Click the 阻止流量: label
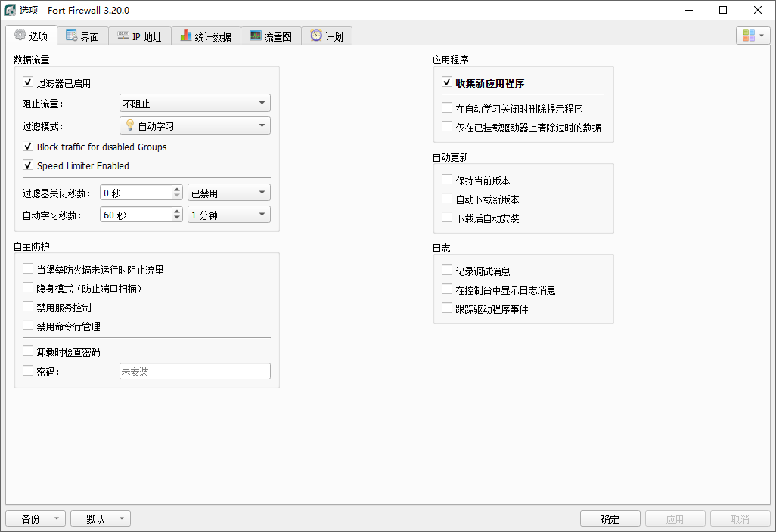 coord(42,104)
